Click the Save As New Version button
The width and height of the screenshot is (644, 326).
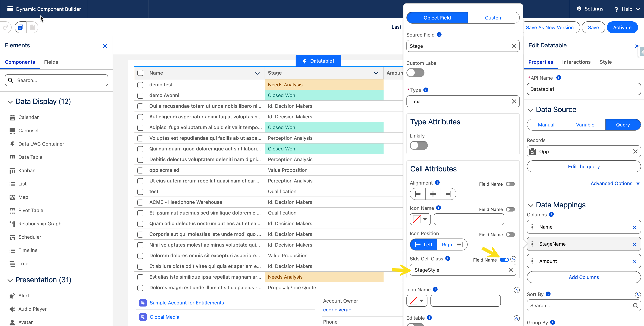(x=550, y=28)
